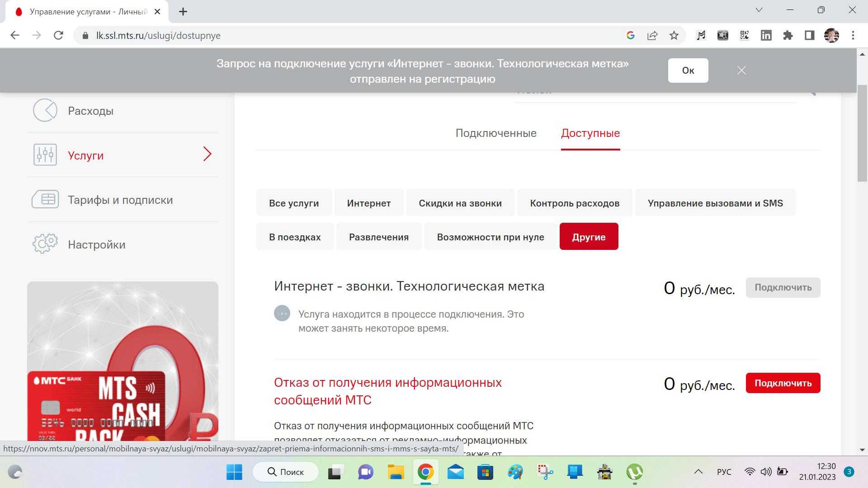The width and height of the screenshot is (868, 488).
Task: Click the pending status icon
Action: [x=282, y=313]
